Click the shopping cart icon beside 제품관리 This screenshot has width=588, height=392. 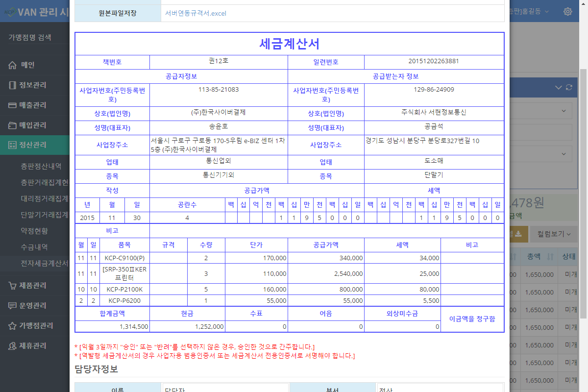click(13, 286)
